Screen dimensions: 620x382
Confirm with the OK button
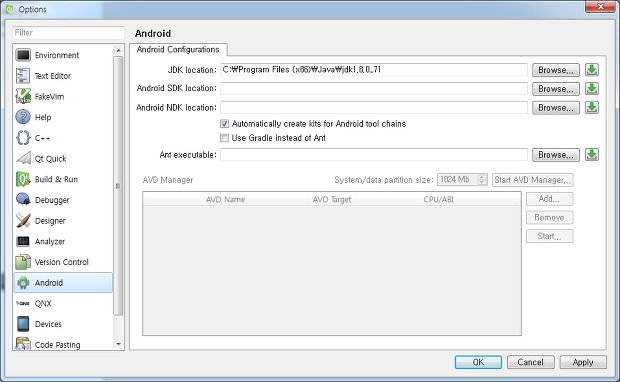click(478, 362)
